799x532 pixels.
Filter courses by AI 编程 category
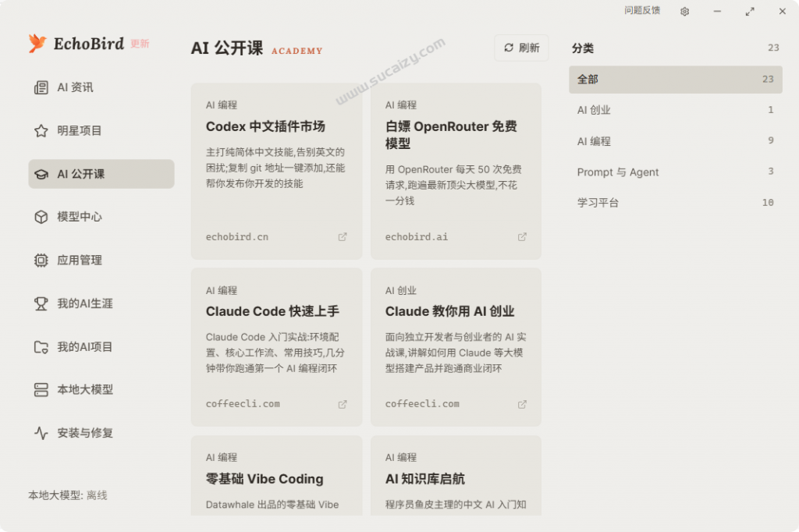[x=675, y=141]
